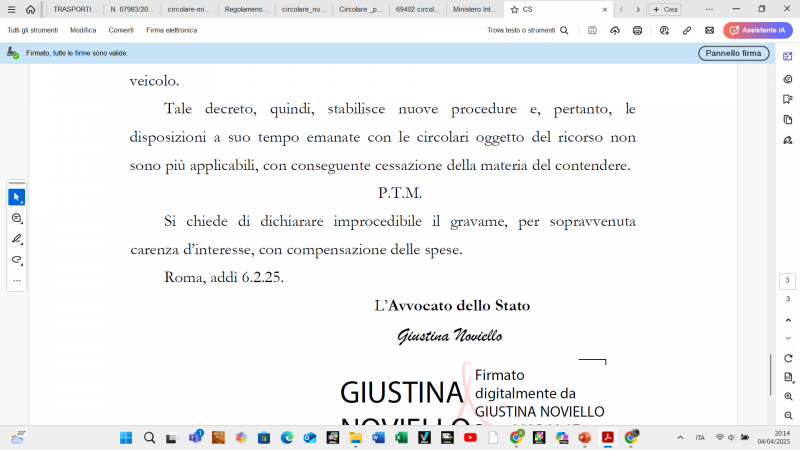Go to the previous page
The width and height of the screenshot is (800, 450).
click(x=788, y=320)
